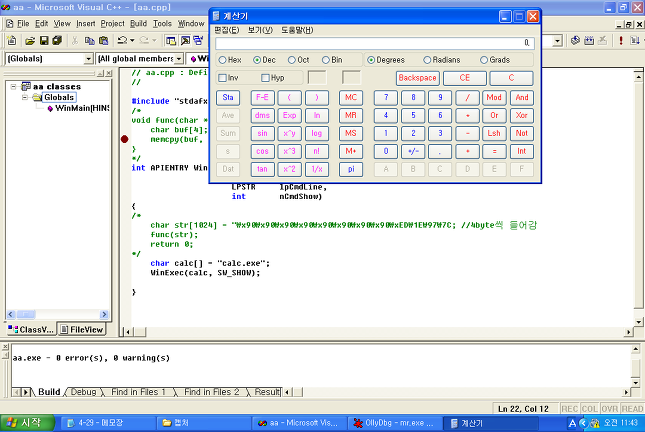Click the 4-29 메모장 taskbar button

tap(108, 423)
